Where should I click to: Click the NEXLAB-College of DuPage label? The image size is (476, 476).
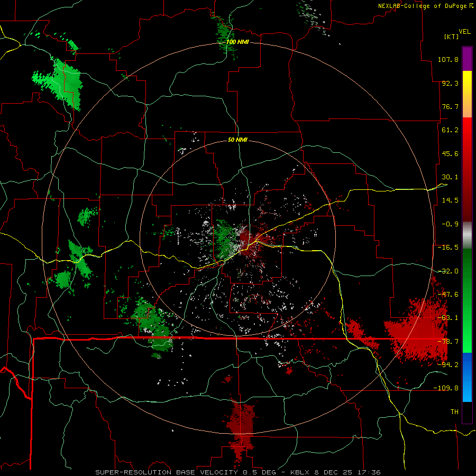pyautogui.click(x=422, y=6)
